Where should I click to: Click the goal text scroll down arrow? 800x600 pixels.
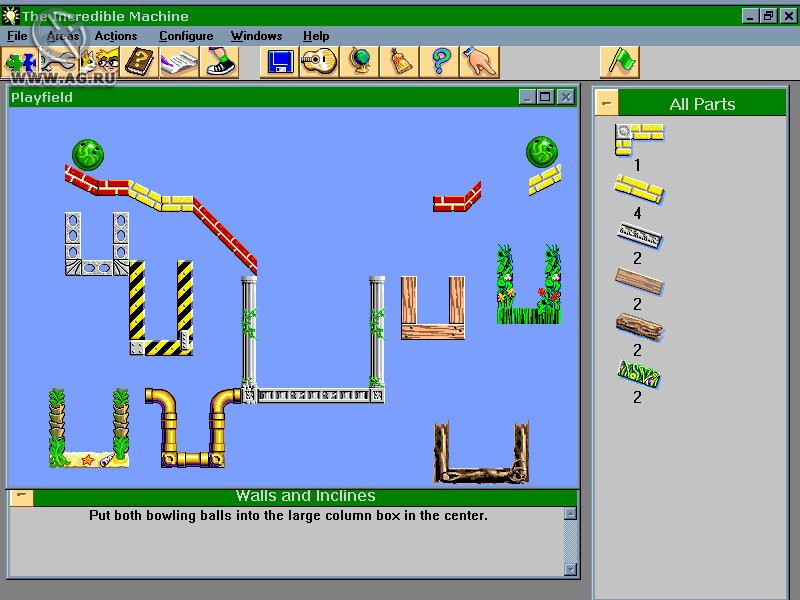point(570,569)
